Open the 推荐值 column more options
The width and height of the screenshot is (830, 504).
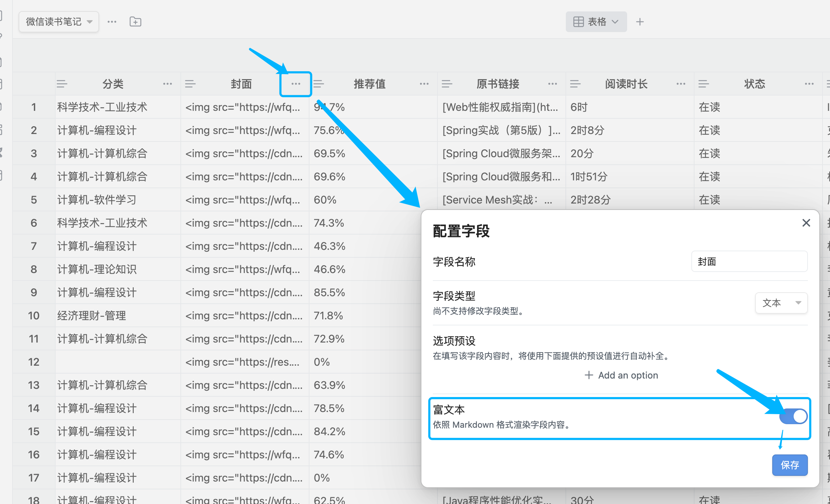click(x=424, y=84)
